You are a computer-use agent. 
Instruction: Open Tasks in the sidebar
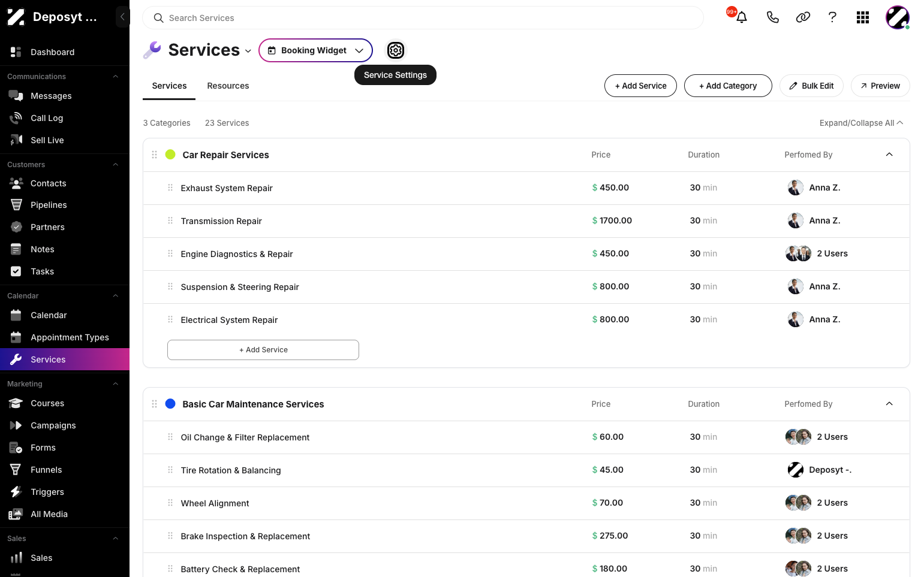coord(65,271)
